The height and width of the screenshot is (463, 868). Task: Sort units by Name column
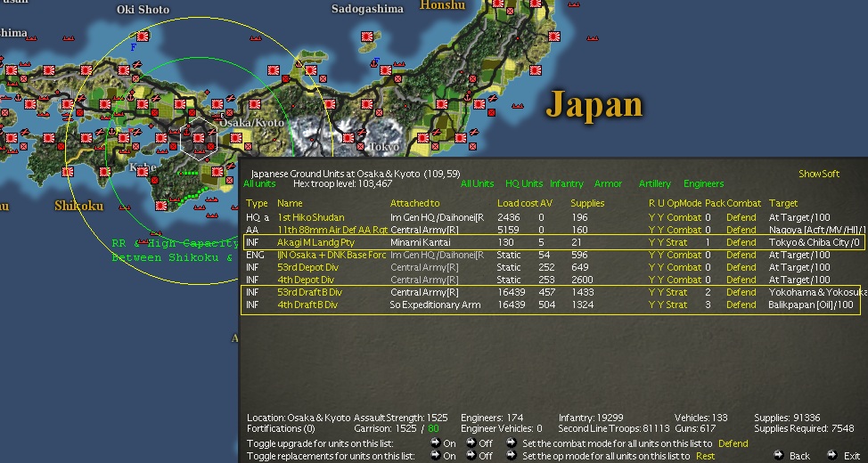click(290, 204)
